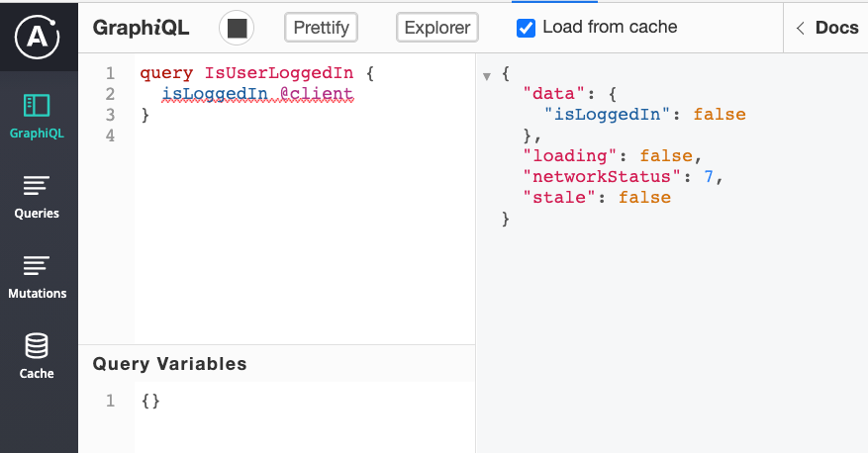
Task: Open the Mutations sidebar icon
Action: (38, 266)
